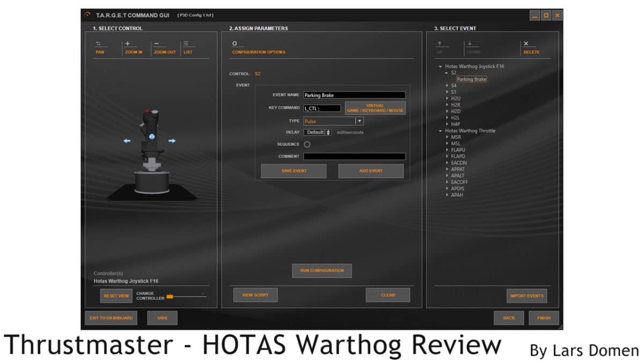Adjust the Delay value stepper

(327, 132)
